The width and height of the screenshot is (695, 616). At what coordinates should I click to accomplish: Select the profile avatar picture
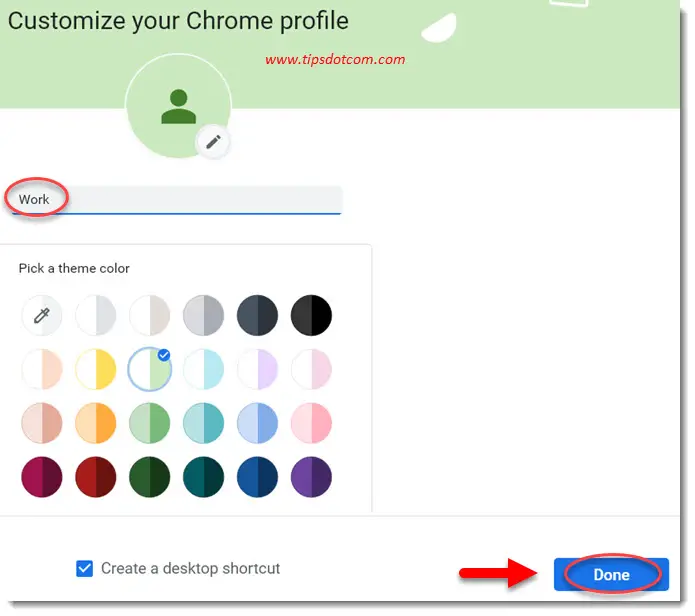pos(178,106)
